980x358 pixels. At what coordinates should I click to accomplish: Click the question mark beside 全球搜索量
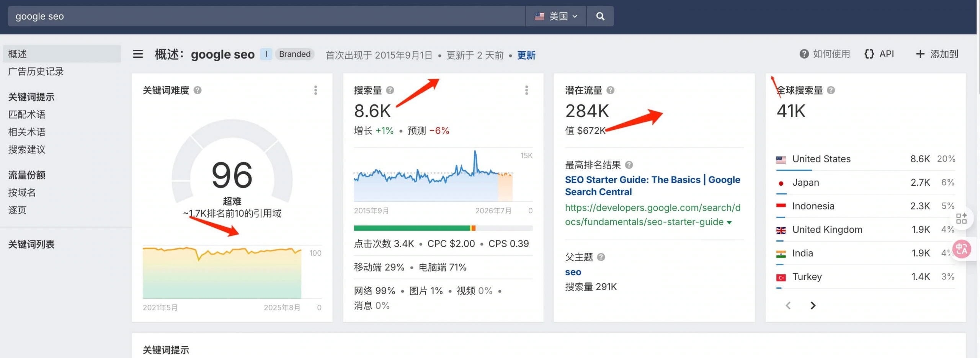[x=830, y=90]
